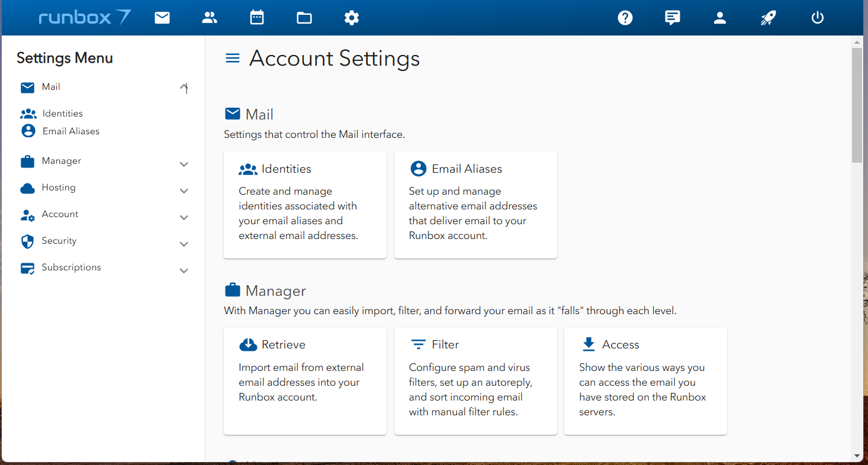Open Identities link in sidebar
Viewport: 868px width, 465px height.
(63, 114)
